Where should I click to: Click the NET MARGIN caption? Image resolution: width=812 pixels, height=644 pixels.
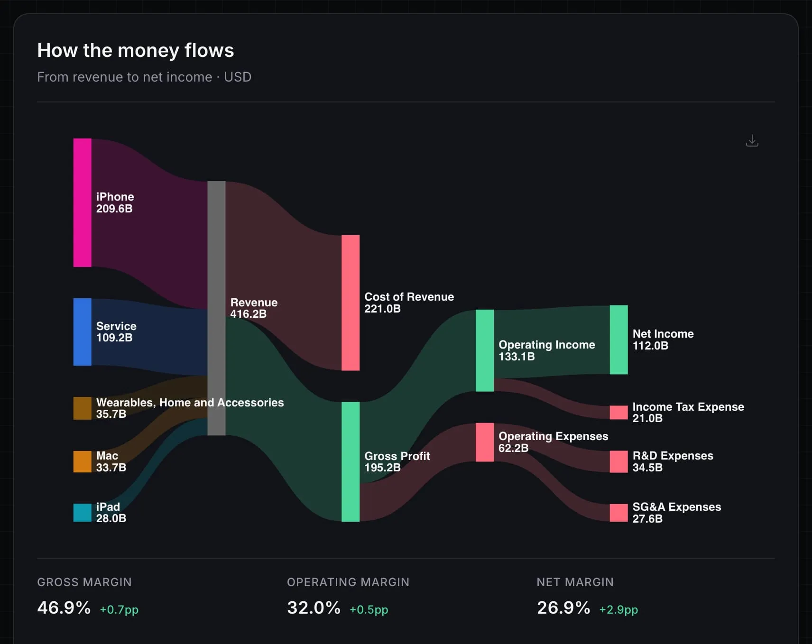[575, 582]
